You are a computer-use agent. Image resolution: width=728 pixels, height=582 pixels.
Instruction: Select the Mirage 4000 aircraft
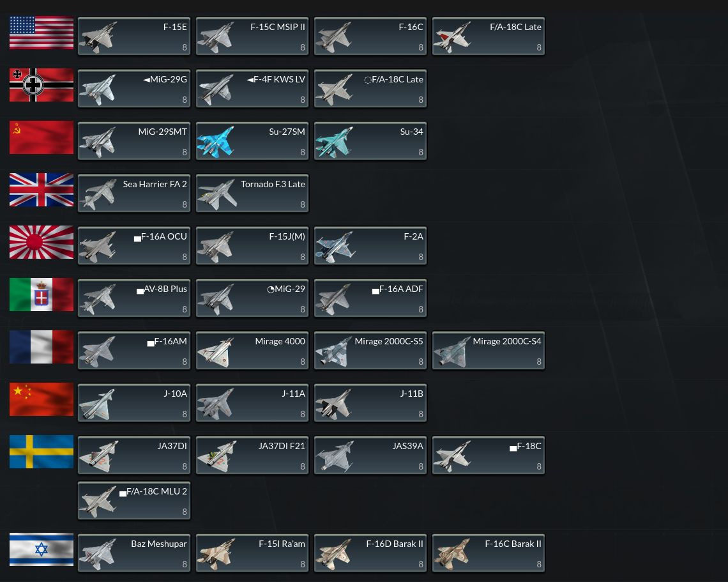click(252, 351)
